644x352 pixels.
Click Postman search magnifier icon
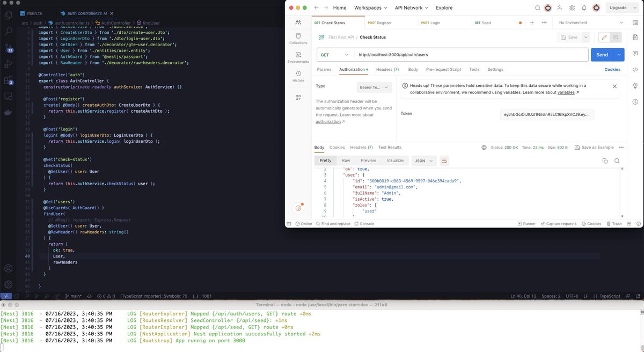point(537,8)
